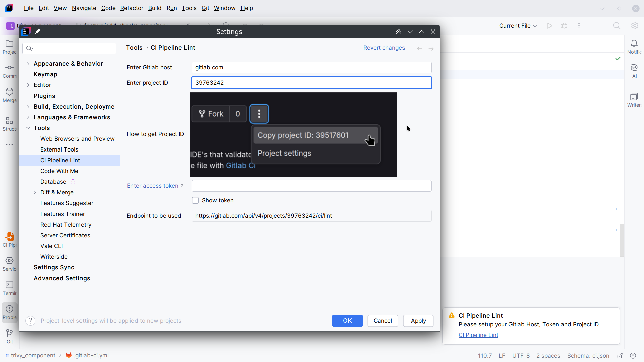Open the Project tool window
This screenshot has width=644, height=362.
click(x=9, y=47)
